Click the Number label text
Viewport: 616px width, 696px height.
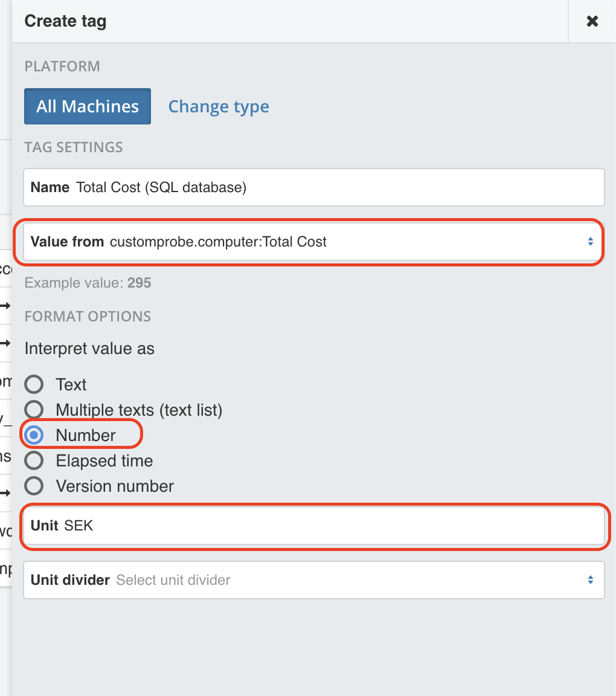(86, 436)
